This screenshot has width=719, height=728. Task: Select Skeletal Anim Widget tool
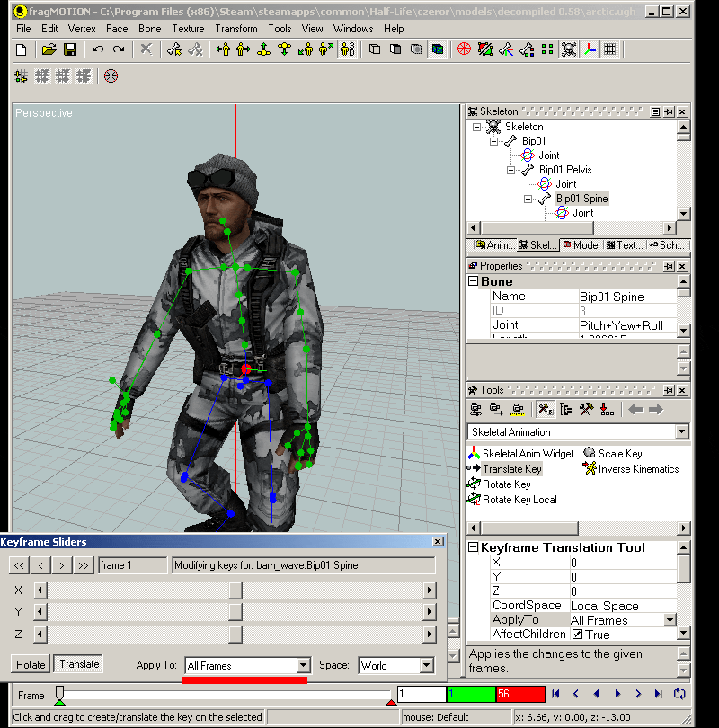(522, 454)
